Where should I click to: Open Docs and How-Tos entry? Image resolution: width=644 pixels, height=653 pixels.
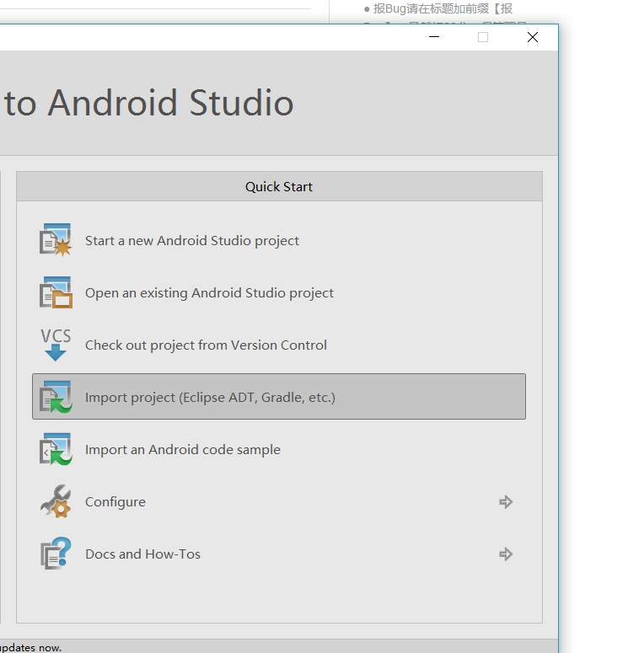[x=142, y=554]
